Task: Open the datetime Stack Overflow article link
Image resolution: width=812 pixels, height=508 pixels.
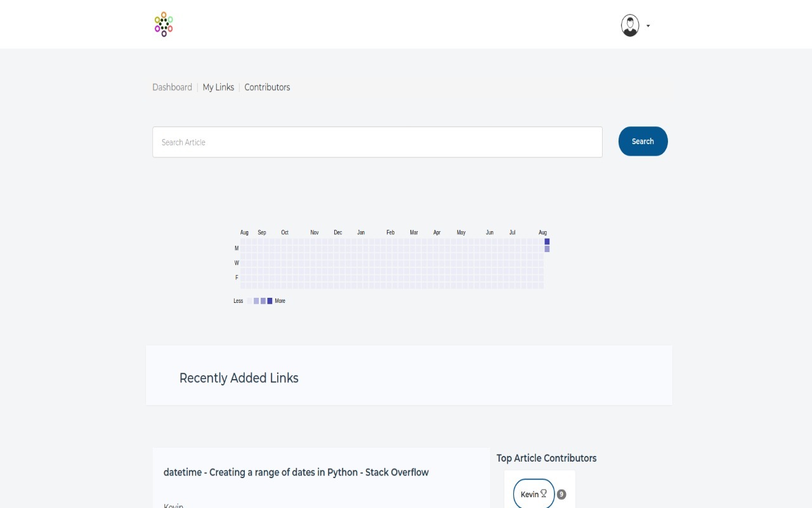Action: (x=296, y=472)
